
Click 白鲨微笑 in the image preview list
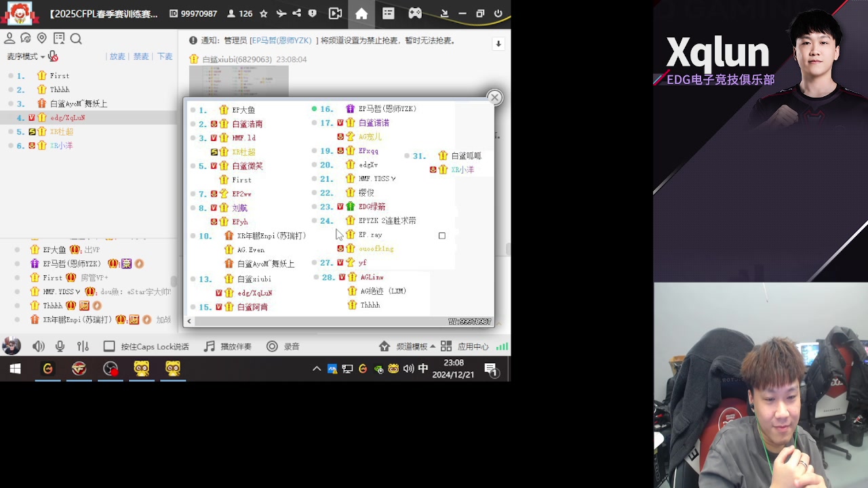247,166
